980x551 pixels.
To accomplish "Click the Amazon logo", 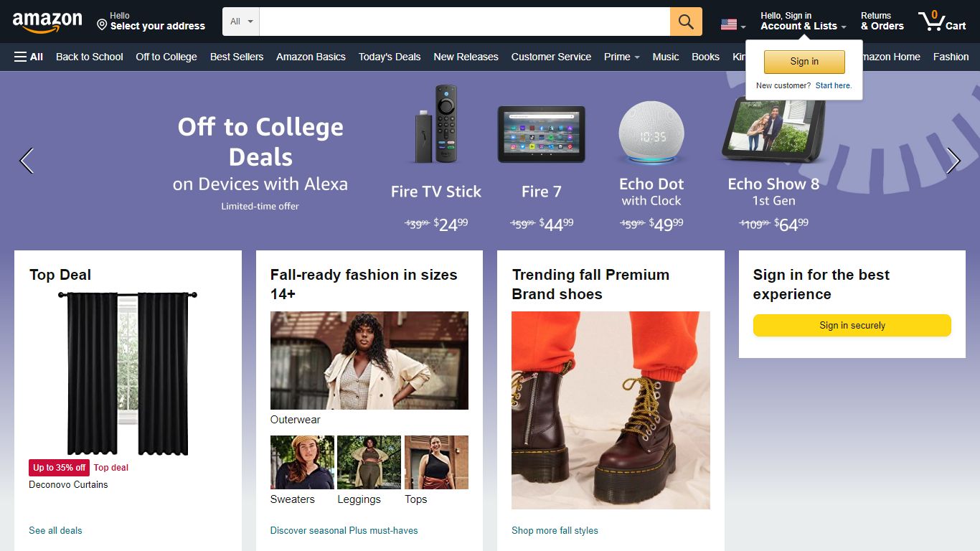I will click(47, 22).
